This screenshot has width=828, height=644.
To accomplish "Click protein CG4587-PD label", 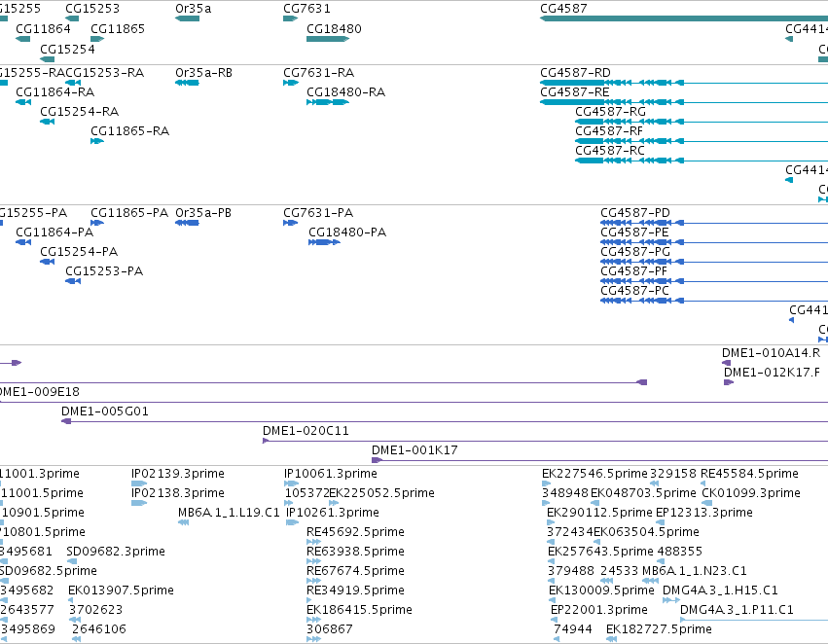I will 635,213.
